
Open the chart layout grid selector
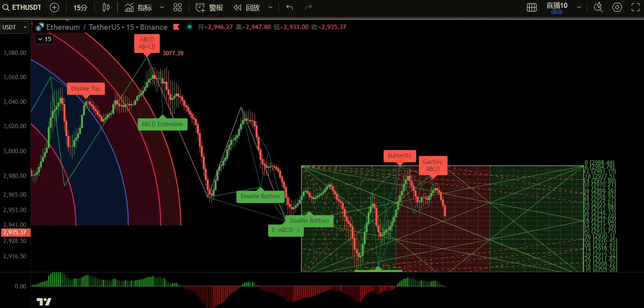click(x=532, y=7)
